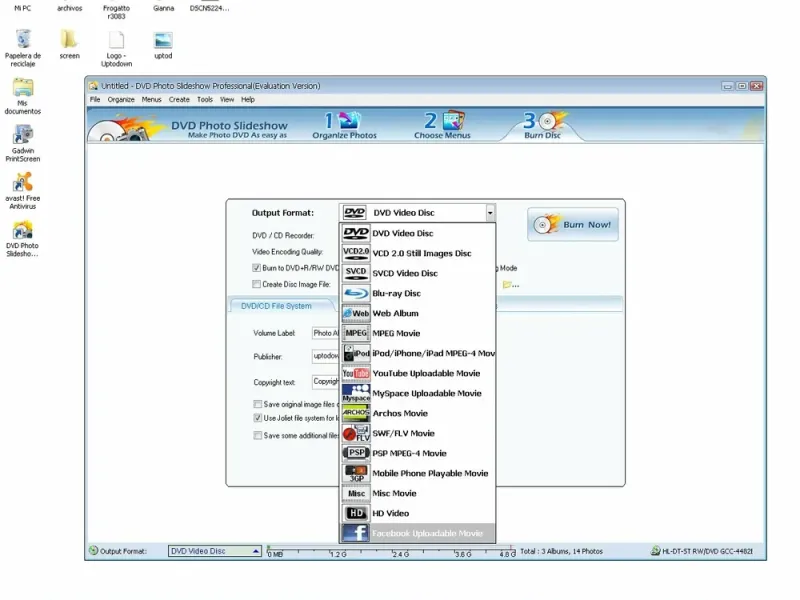This screenshot has width=800, height=600.
Task: Pick the MySpace Uploadable Movie icon
Action: click(x=356, y=393)
